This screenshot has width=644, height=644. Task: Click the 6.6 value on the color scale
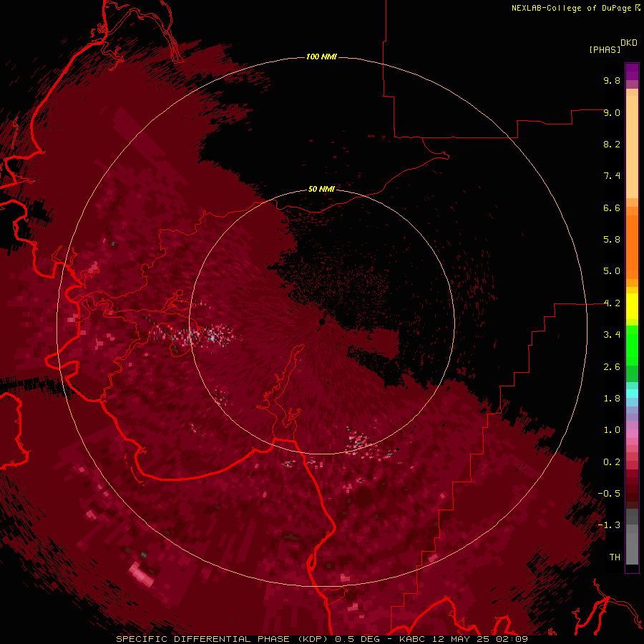612,208
